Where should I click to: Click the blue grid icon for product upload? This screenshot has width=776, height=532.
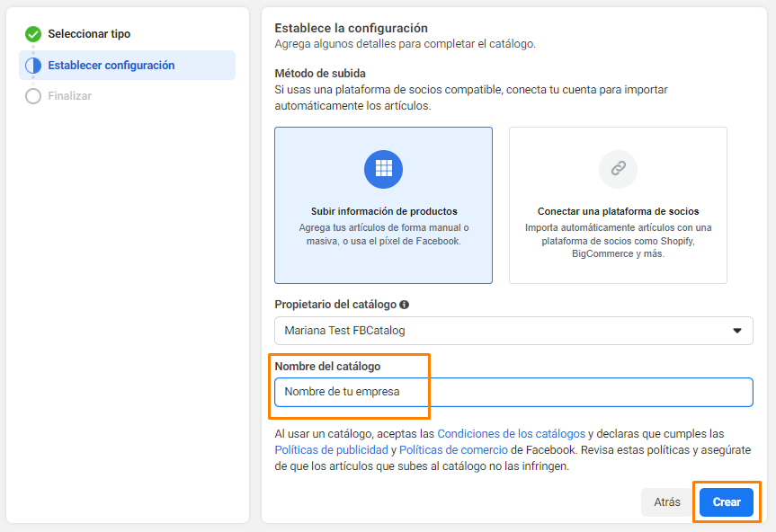pyautogui.click(x=384, y=169)
